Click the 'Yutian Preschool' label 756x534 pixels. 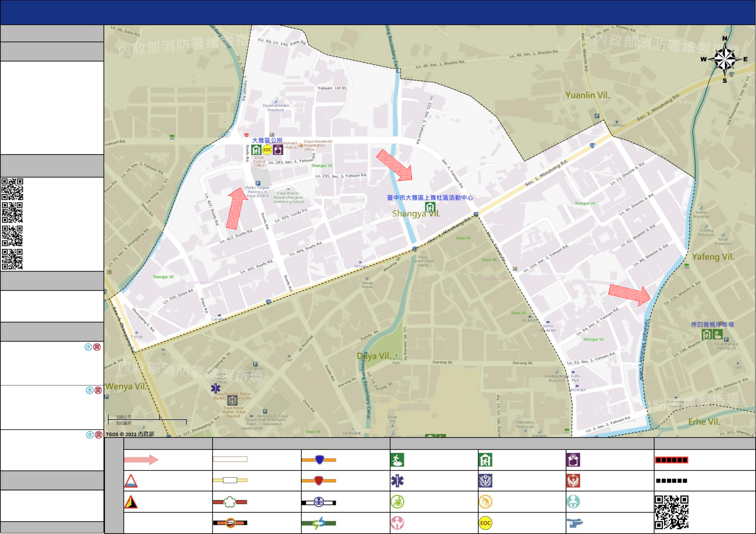(x=723, y=242)
